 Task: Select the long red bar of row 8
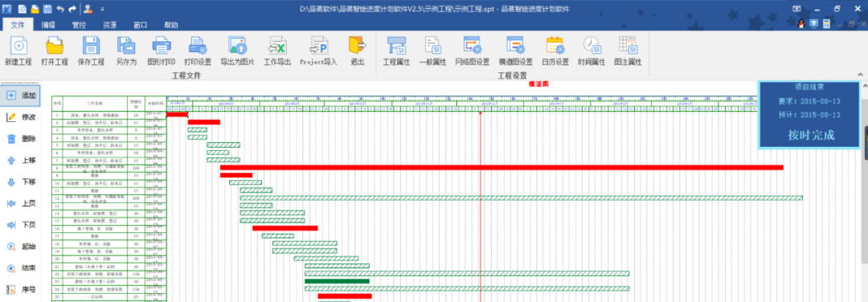(x=502, y=167)
